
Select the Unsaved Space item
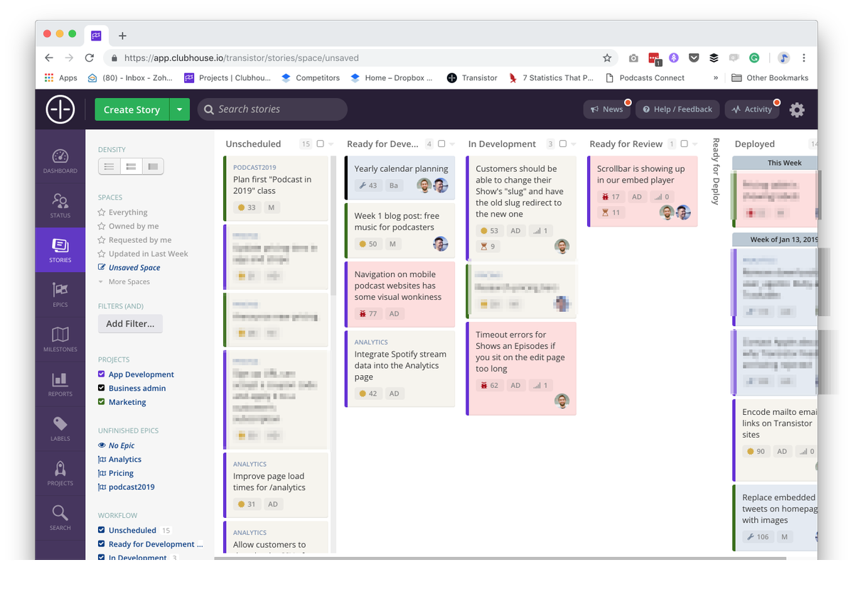[x=134, y=268]
